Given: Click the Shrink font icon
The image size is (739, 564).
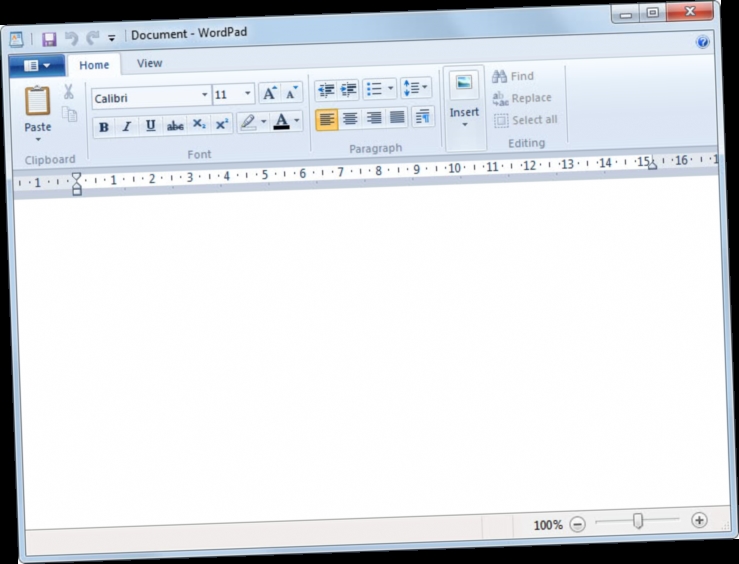Looking at the screenshot, I should 292,92.
